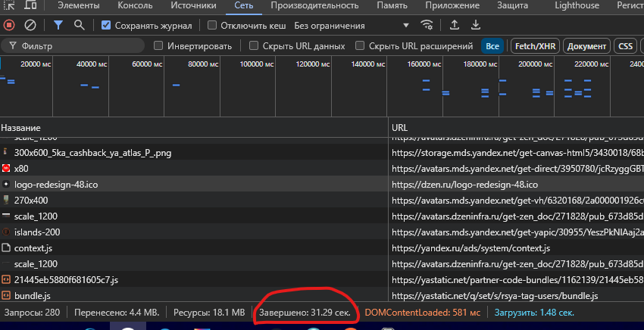Click the 220000 мс timeline overview marker
Image resolution: width=644 pixels, height=330 pixels.
pos(592,64)
